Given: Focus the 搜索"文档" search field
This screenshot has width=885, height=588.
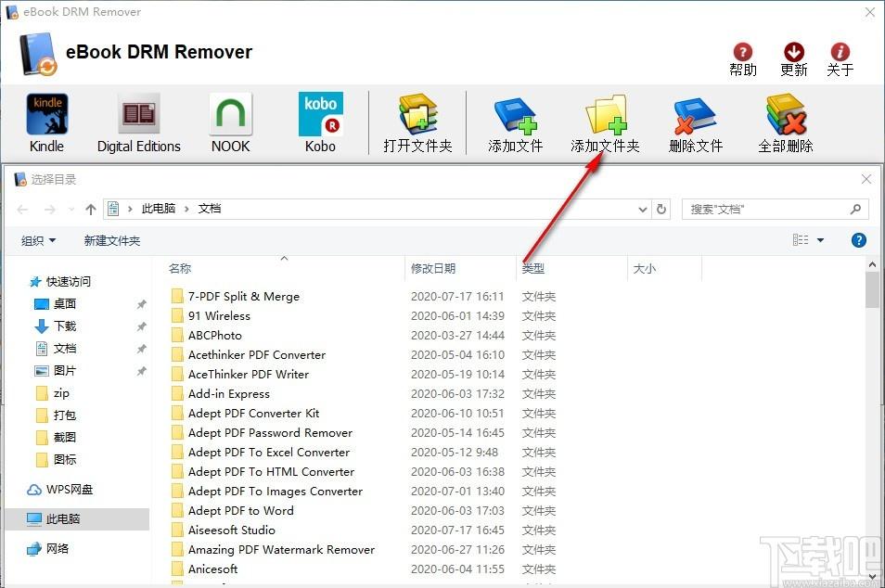Looking at the screenshot, I should 775,210.
